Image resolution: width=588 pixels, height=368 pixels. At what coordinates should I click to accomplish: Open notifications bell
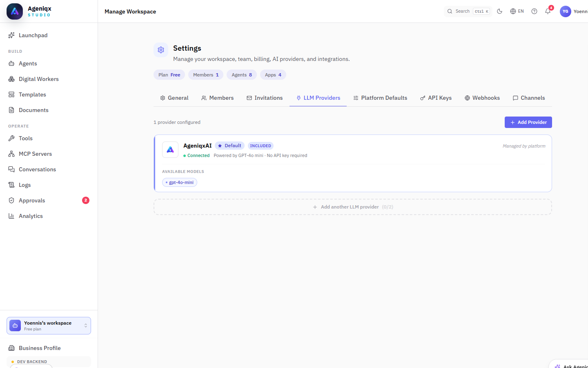[x=548, y=11]
